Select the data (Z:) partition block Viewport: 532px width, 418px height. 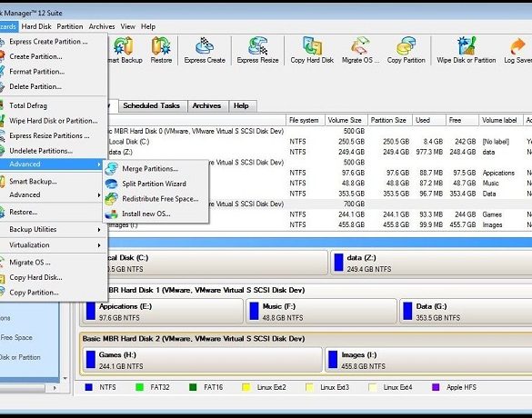(431, 263)
